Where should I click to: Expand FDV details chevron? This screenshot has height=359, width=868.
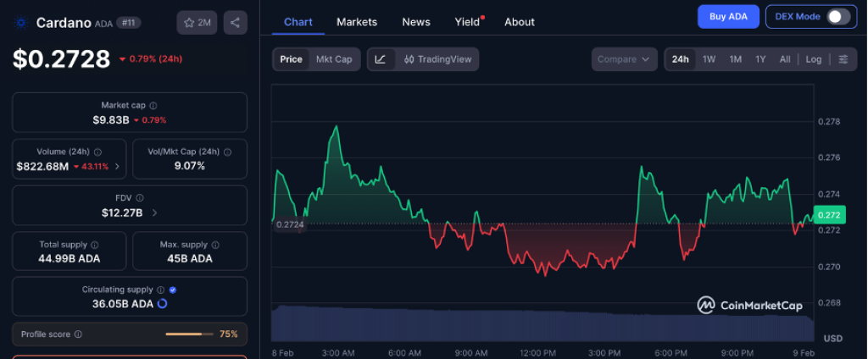click(x=154, y=213)
